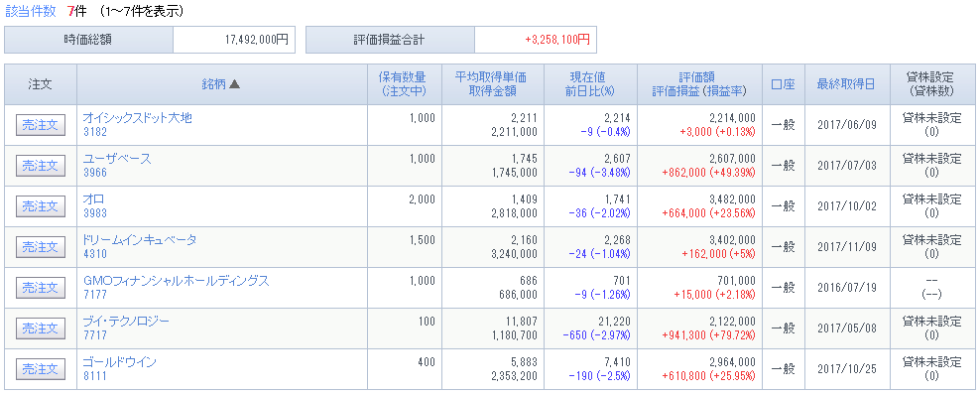This screenshot has height=394, width=980.
Task: Click 売注文 button for ユーザベース
Action: 40,166
